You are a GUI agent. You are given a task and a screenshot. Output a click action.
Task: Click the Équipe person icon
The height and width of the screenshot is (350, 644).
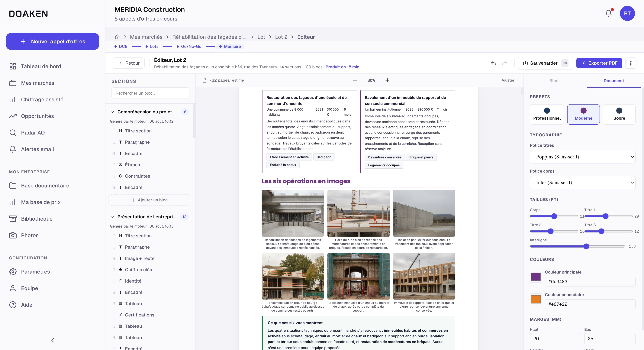point(13,288)
